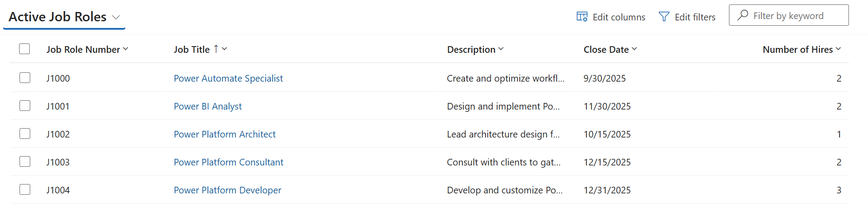Toggle the select-all header checkbox

pos(24,49)
